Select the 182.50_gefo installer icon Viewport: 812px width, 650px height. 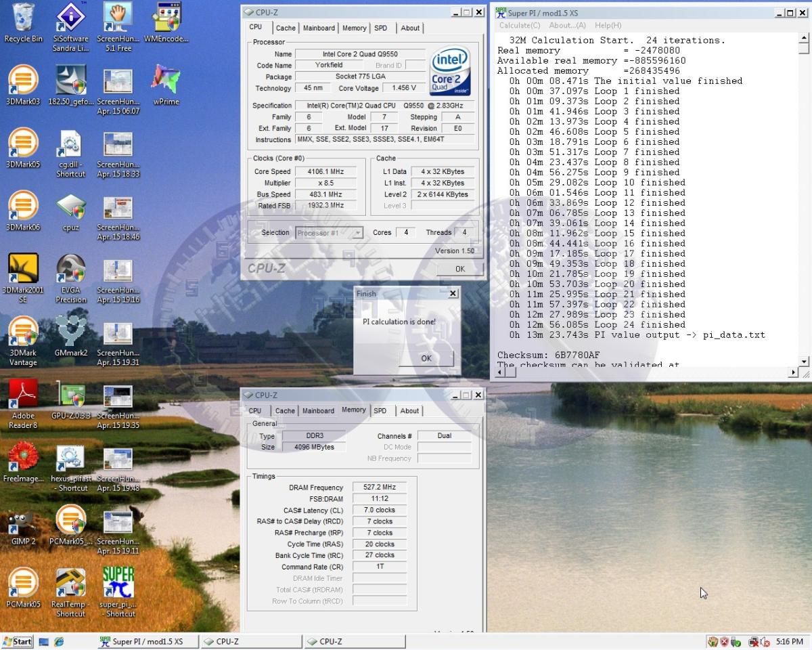(x=70, y=86)
